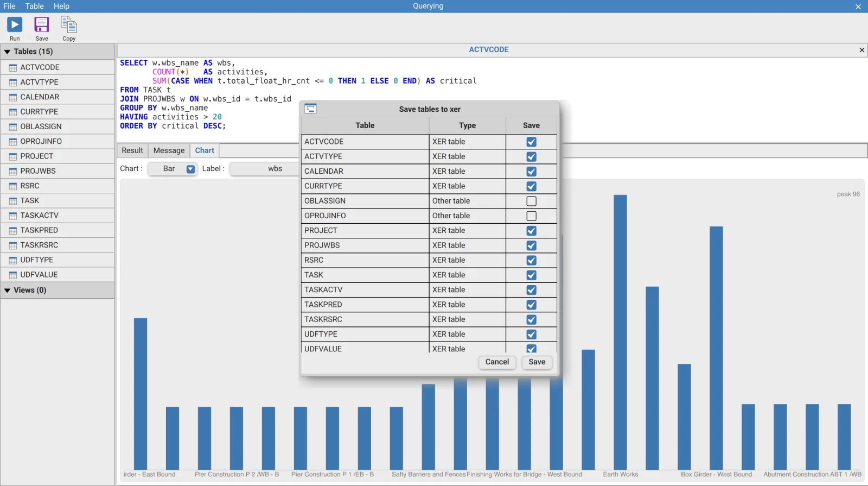This screenshot has width=868, height=486.
Task: Select the ACTVTYPE table icon in sidebar
Action: click(13, 83)
